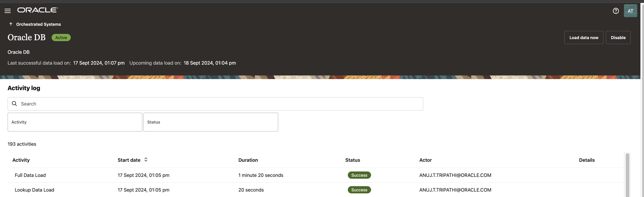The width and height of the screenshot is (644, 197).
Task: Click the Duration column header
Action: [248, 160]
